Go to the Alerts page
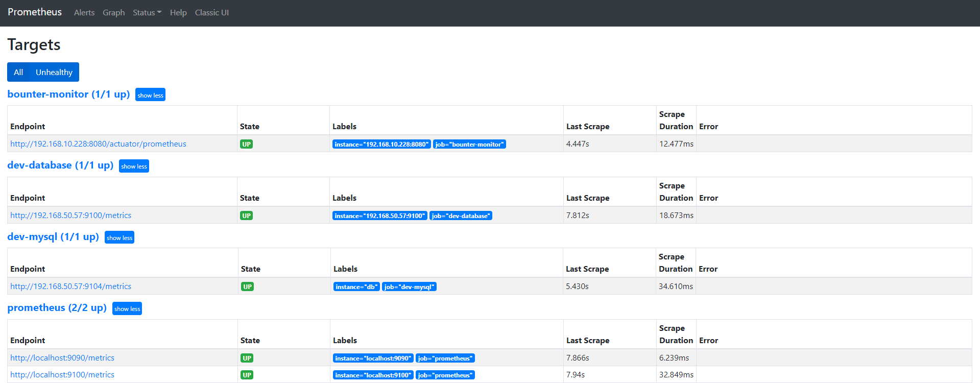980x383 pixels. (84, 13)
